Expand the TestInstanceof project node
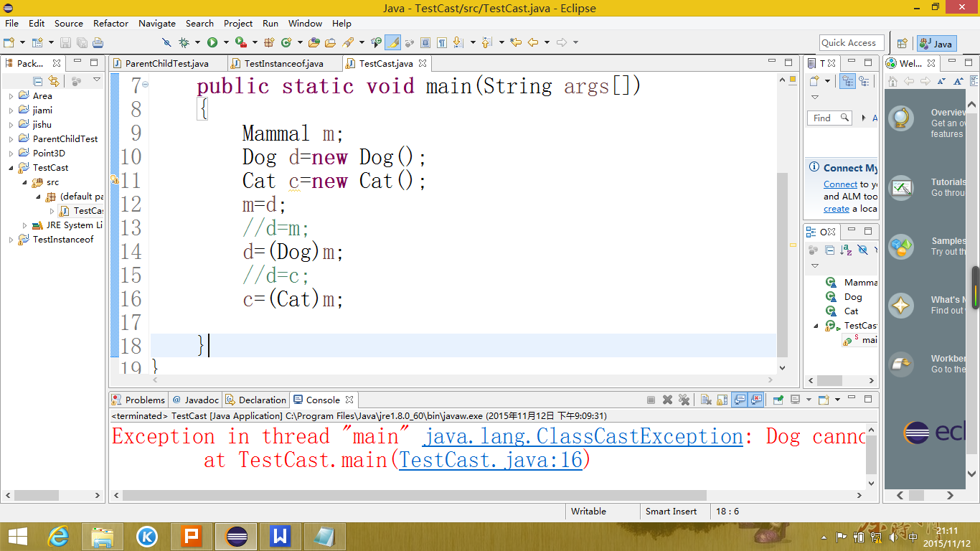The height and width of the screenshot is (551, 980). pyautogui.click(x=11, y=239)
